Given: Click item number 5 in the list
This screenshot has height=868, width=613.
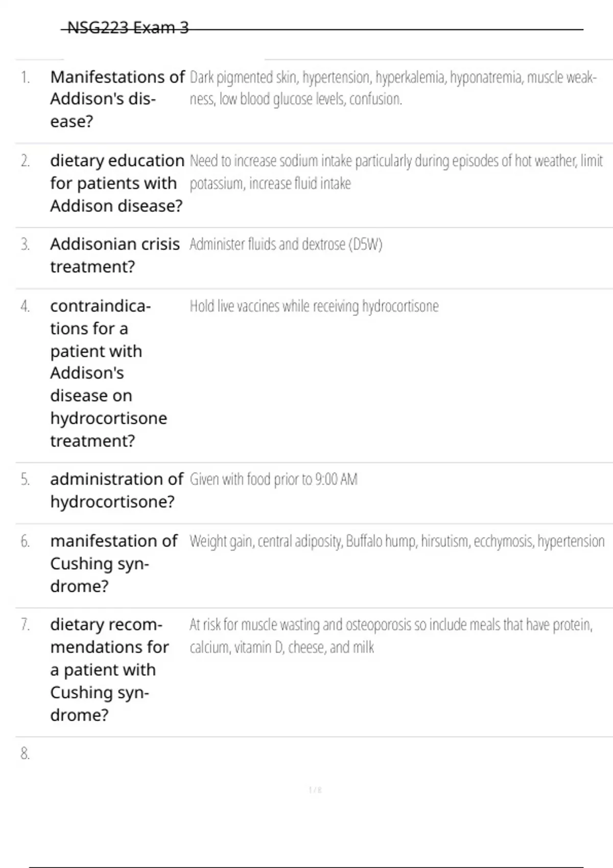Looking at the screenshot, I should pyautogui.click(x=25, y=479).
